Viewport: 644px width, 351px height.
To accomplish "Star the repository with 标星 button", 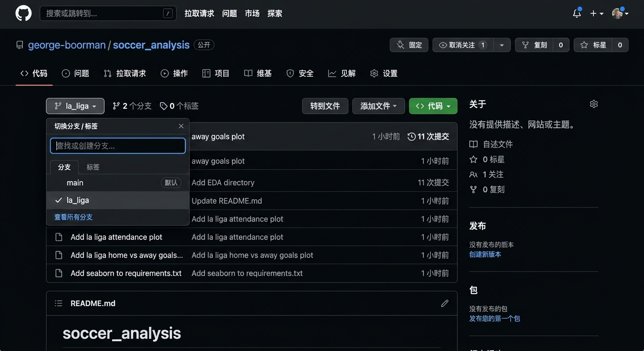I will [x=594, y=45].
